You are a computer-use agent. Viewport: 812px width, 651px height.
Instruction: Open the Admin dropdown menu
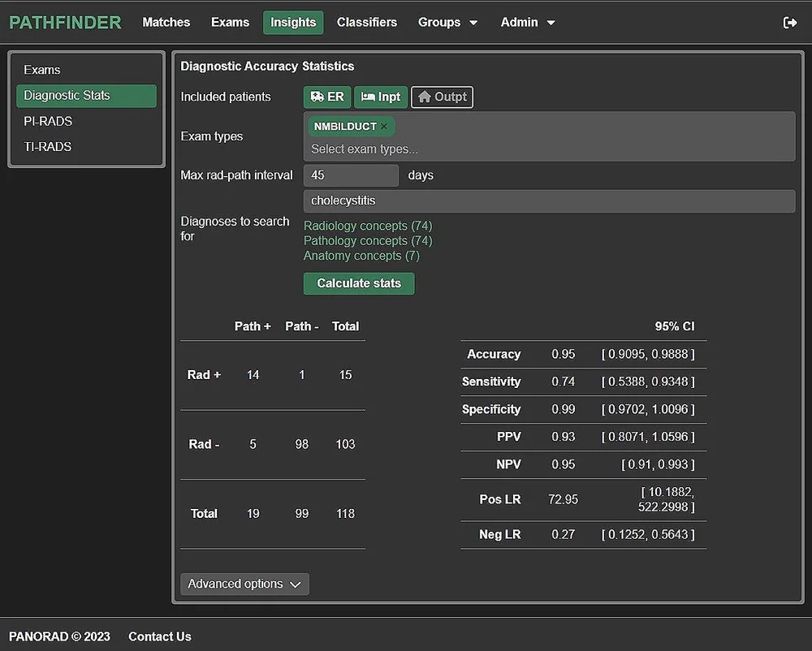pos(527,22)
